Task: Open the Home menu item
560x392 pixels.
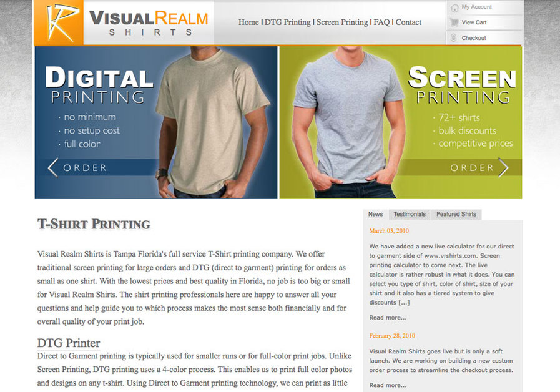Action: (248, 22)
